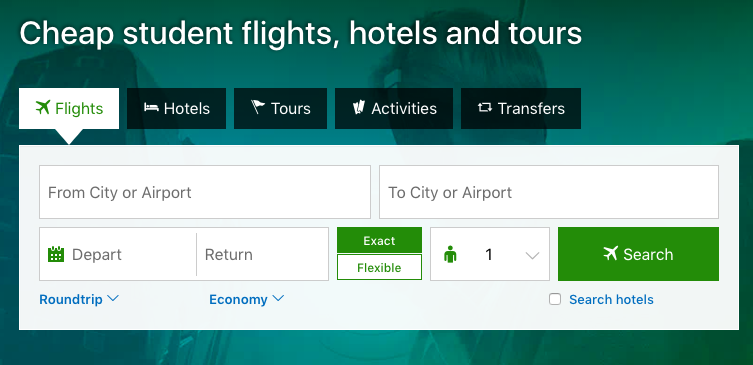Click the airplane icon on Flights tab

tap(43, 108)
